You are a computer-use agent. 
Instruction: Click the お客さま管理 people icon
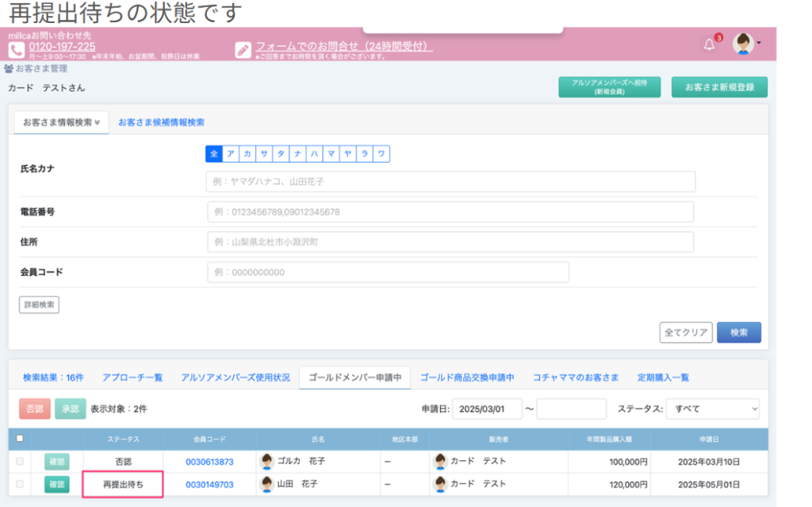point(9,69)
